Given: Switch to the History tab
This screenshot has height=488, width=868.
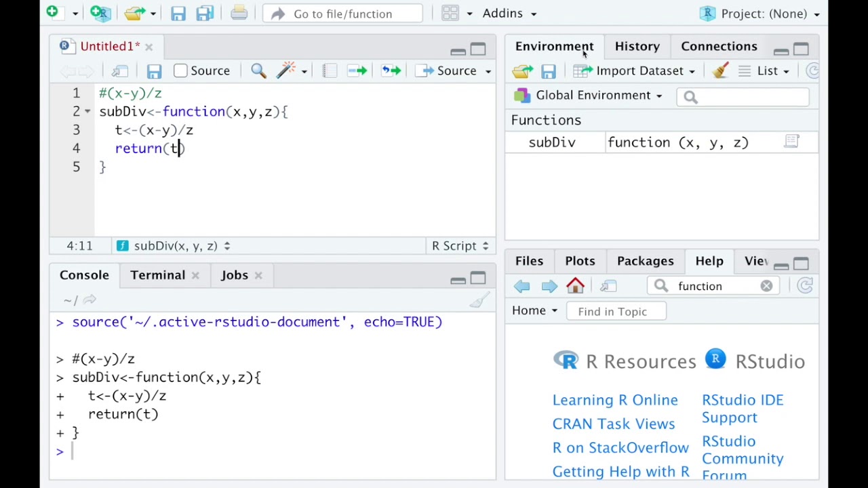Looking at the screenshot, I should (x=637, y=46).
